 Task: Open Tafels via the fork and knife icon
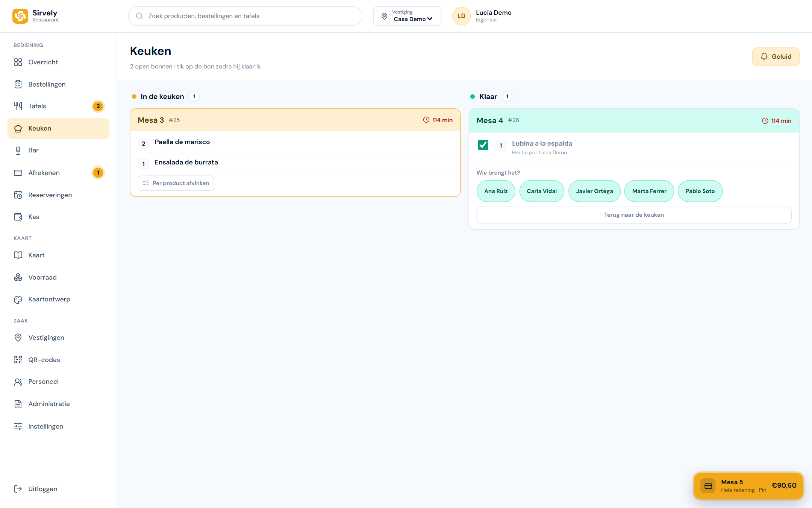[x=18, y=106]
